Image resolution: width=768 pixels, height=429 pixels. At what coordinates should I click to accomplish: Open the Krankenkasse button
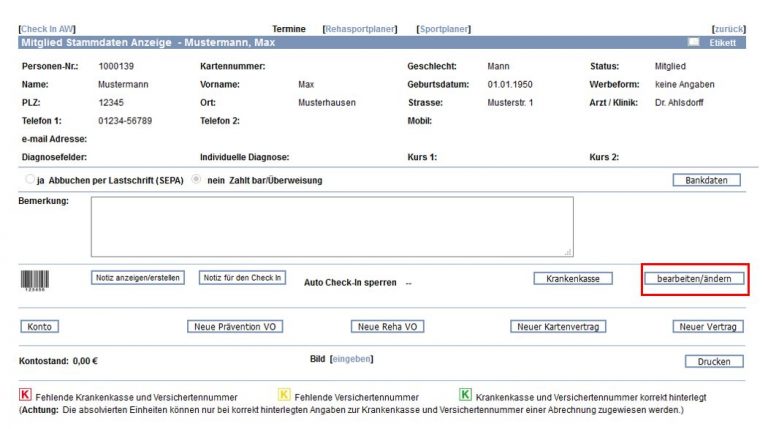point(572,279)
